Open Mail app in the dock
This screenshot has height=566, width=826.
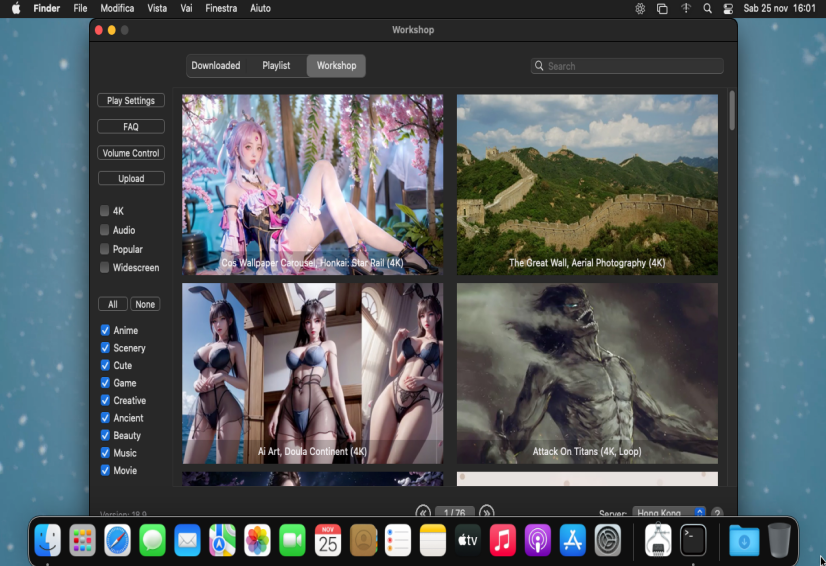pyautogui.click(x=188, y=540)
